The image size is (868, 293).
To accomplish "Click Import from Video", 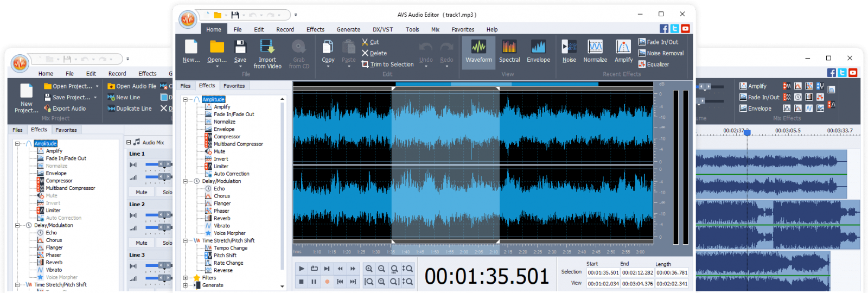I will pyautogui.click(x=267, y=54).
